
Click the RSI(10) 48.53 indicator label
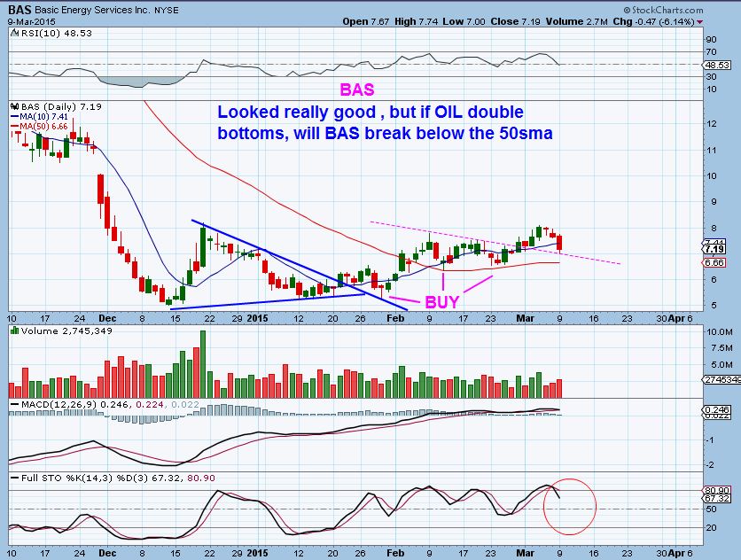[56, 34]
